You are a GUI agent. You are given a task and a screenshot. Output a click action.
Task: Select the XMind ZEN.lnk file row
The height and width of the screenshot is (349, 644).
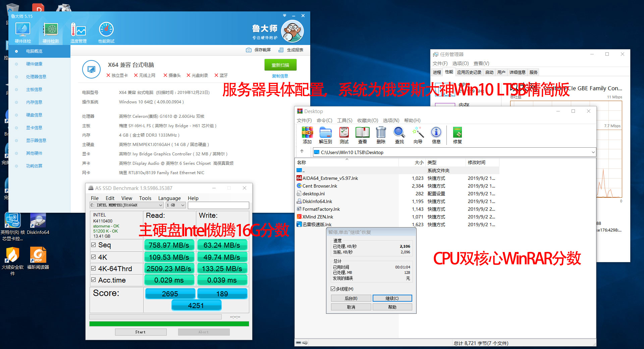coord(318,217)
